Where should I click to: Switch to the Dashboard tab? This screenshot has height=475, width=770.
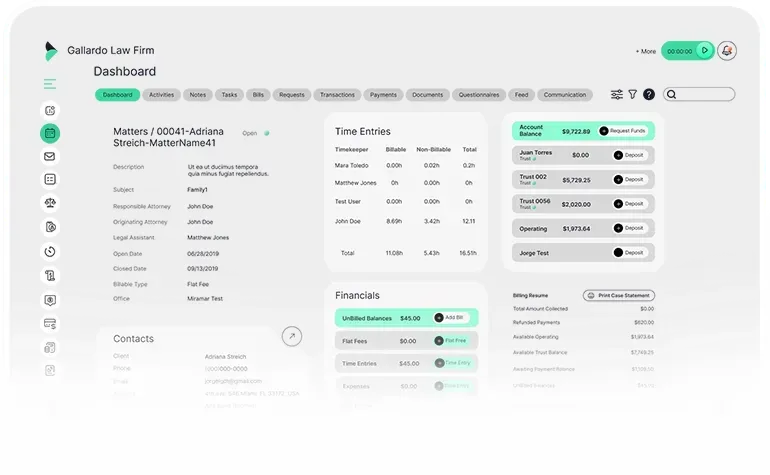[117, 95]
